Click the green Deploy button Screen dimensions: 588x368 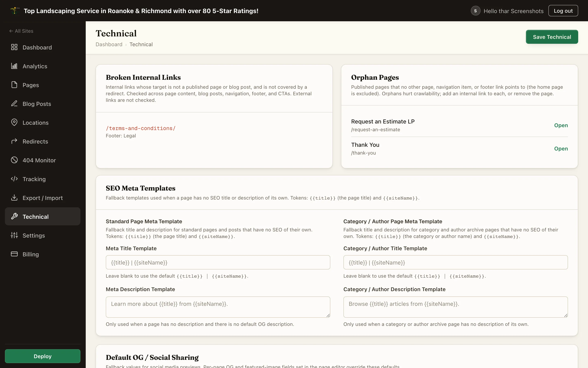[x=42, y=356]
